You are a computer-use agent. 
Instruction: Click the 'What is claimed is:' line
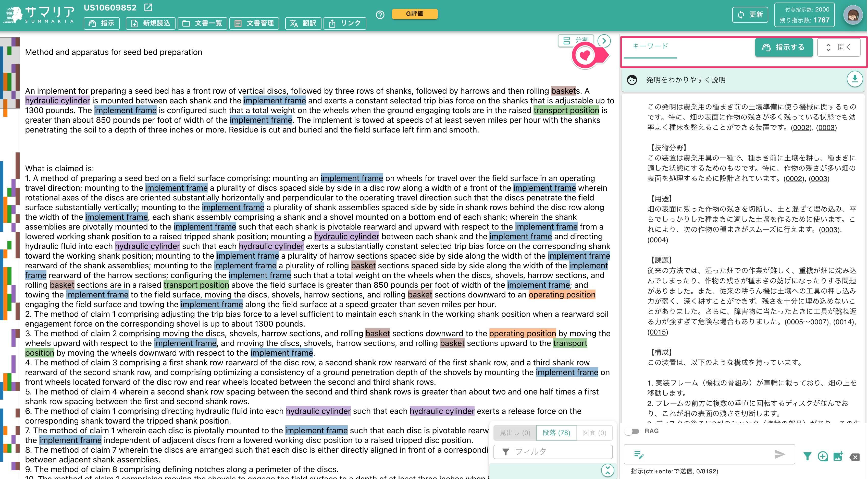click(x=60, y=169)
